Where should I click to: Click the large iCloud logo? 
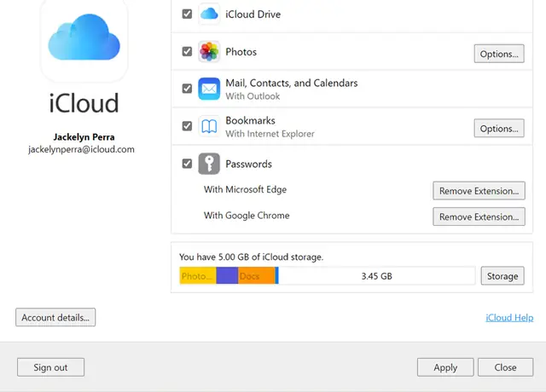pyautogui.click(x=84, y=37)
